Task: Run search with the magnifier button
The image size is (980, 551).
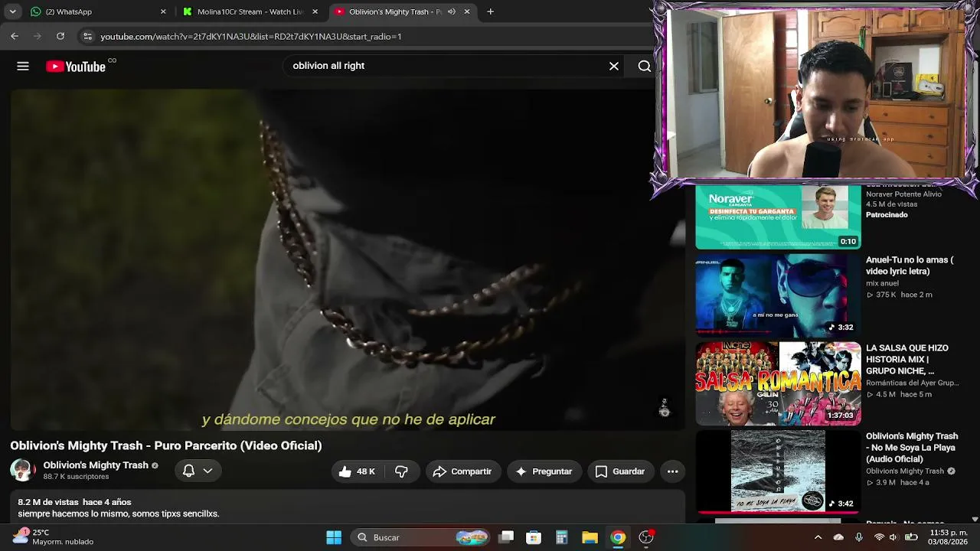Action: 645,67
